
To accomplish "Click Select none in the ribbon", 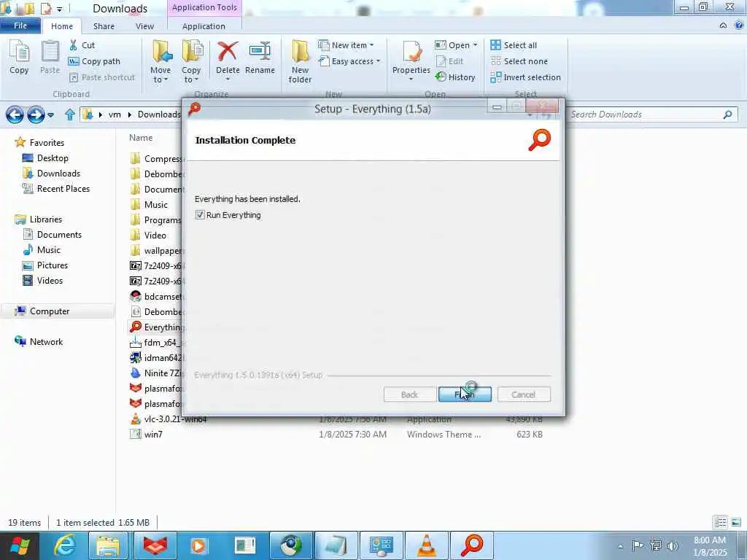I will [x=519, y=61].
